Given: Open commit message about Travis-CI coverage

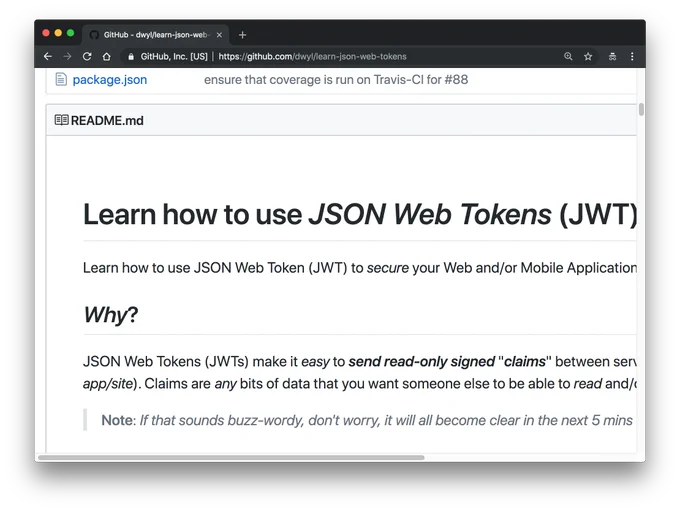Looking at the screenshot, I should 336,80.
